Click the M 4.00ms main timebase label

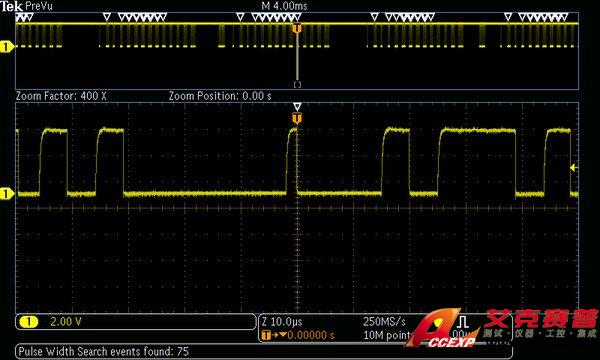pyautogui.click(x=284, y=6)
